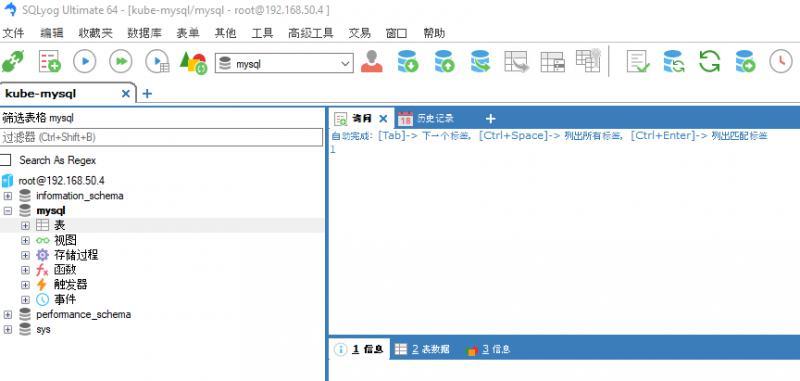The height and width of the screenshot is (381, 800).
Task: Click document with green checkmark icon
Action: [x=638, y=62]
